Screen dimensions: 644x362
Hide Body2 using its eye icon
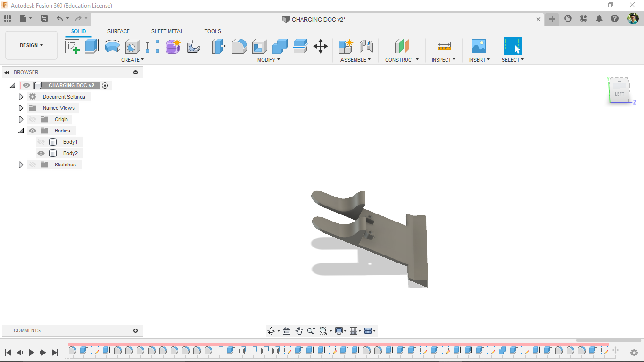(41, 153)
